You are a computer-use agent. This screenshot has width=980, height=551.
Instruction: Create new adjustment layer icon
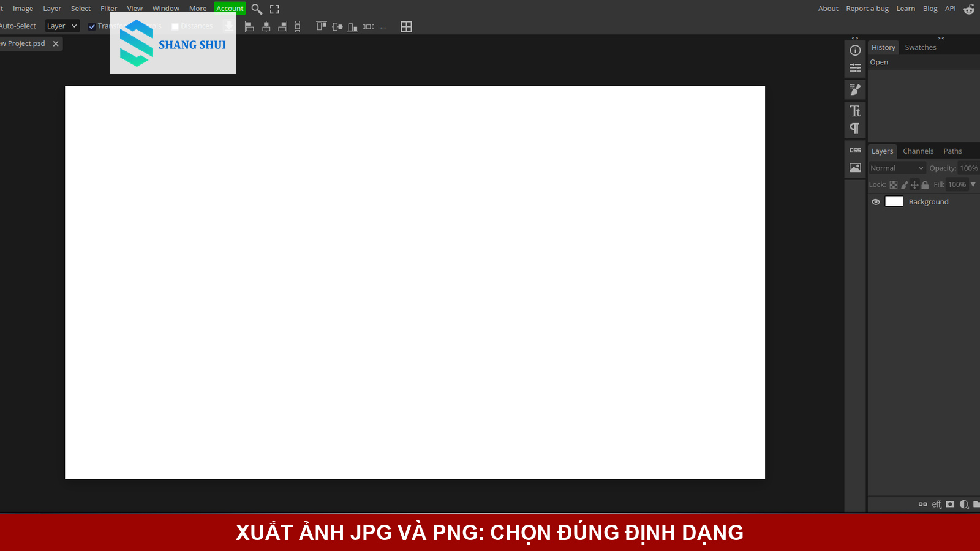coord(964,504)
